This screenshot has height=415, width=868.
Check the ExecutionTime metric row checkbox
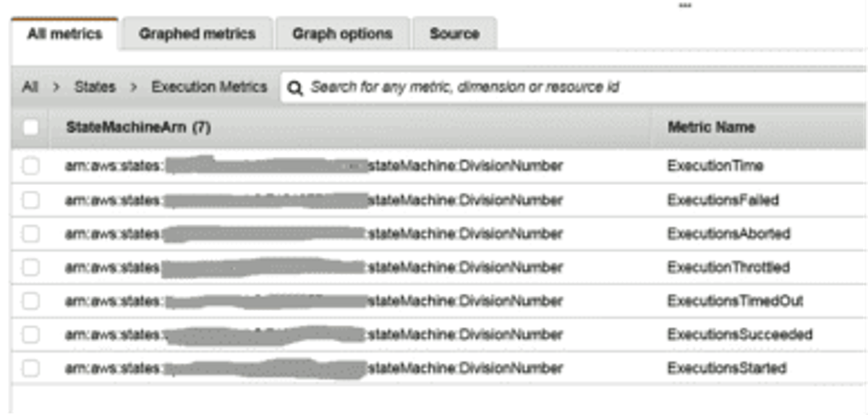click(x=30, y=166)
